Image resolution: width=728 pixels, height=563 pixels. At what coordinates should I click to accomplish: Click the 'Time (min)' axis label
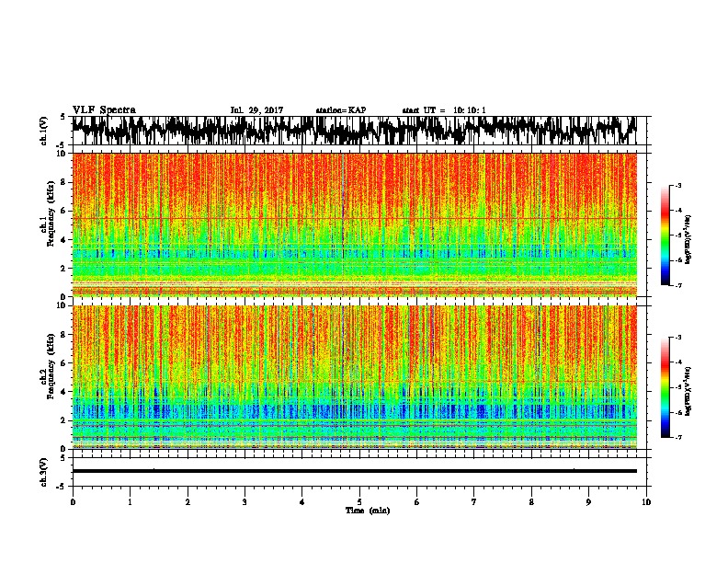tap(368, 511)
